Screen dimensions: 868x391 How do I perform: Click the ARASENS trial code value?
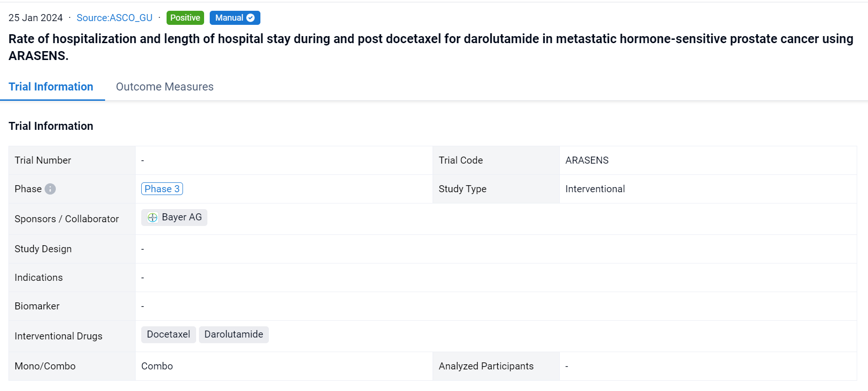[x=586, y=160]
